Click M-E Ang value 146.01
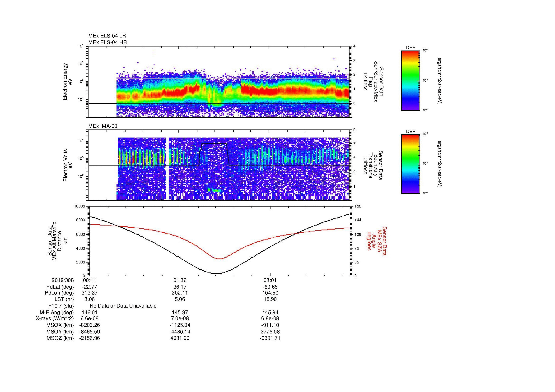 (90, 313)
